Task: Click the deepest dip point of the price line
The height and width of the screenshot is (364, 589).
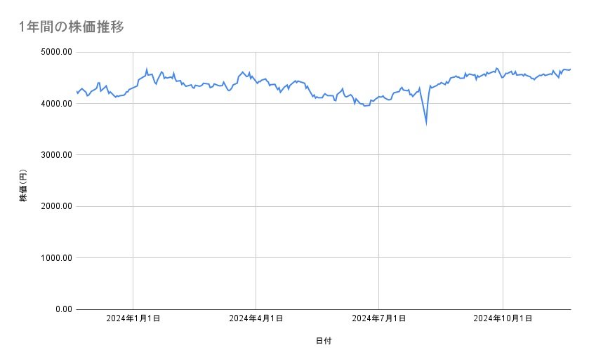Action: pyautogui.click(x=426, y=123)
